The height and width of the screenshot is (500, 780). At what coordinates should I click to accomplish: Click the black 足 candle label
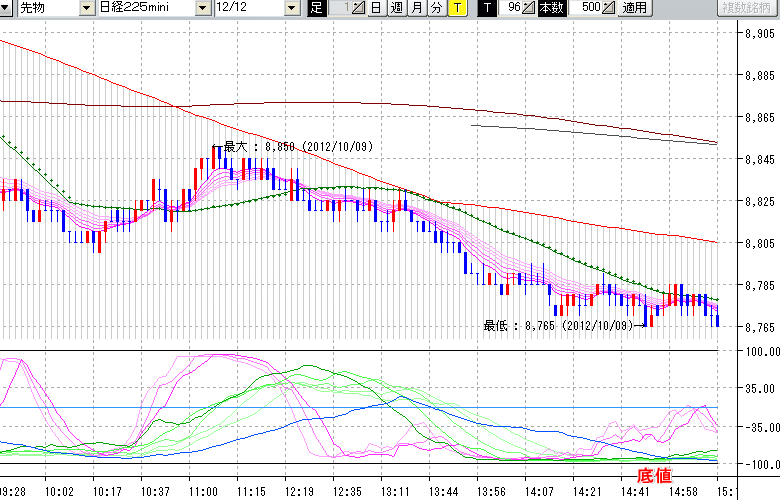tap(317, 8)
